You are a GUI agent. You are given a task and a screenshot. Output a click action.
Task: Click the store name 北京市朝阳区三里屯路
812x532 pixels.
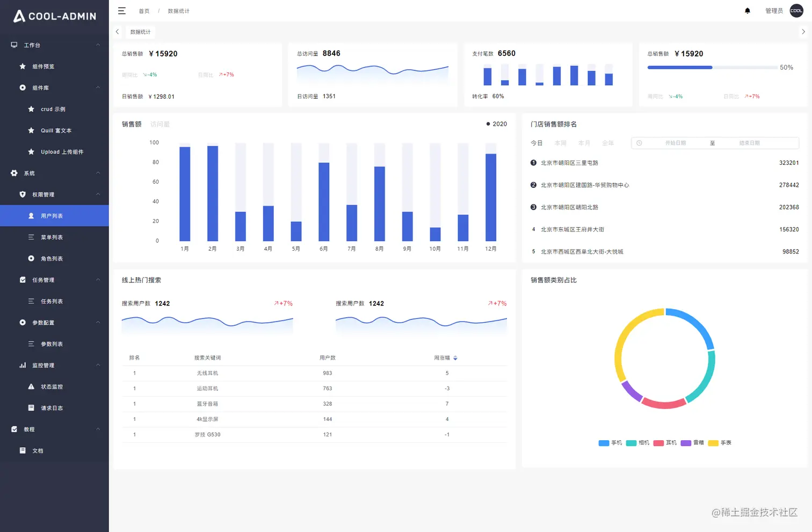tap(569, 163)
